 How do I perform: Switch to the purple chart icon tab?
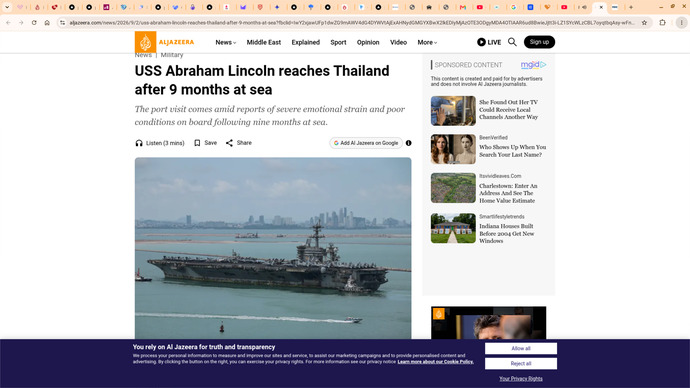click(106, 7)
